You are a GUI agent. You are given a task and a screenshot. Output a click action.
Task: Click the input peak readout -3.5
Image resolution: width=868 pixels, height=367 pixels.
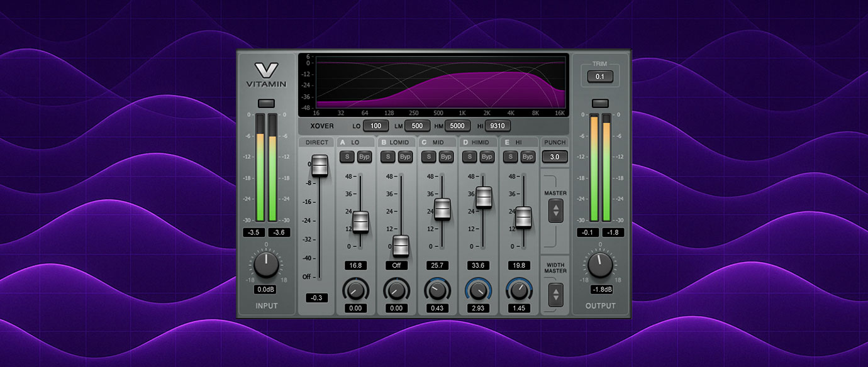click(x=254, y=233)
